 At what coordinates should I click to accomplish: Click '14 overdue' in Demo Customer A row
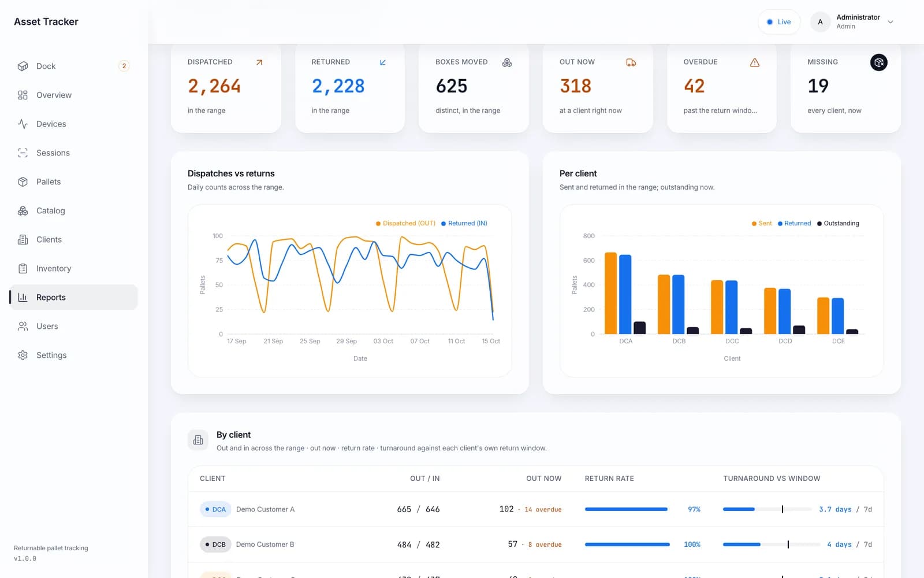(543, 510)
